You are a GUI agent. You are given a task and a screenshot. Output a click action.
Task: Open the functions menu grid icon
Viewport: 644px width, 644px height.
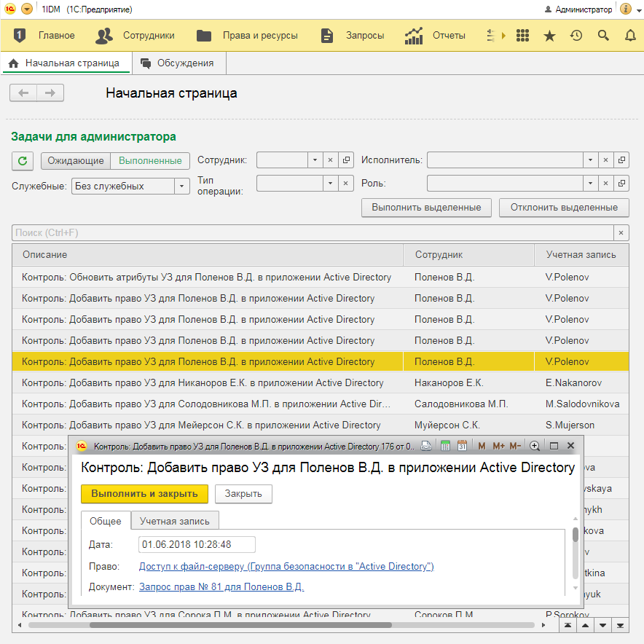click(x=522, y=36)
